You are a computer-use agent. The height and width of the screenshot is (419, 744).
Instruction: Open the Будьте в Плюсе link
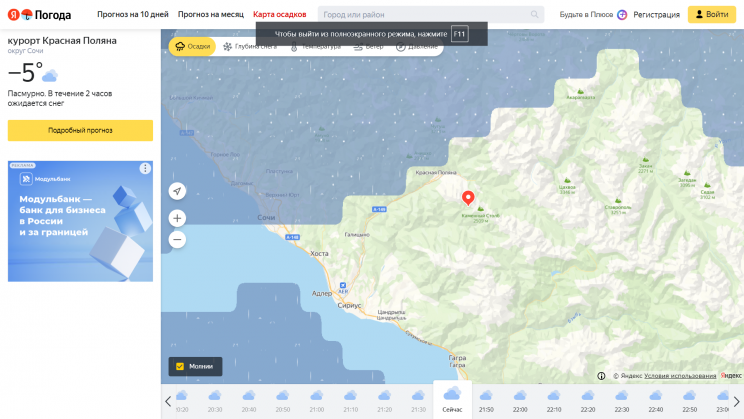586,15
